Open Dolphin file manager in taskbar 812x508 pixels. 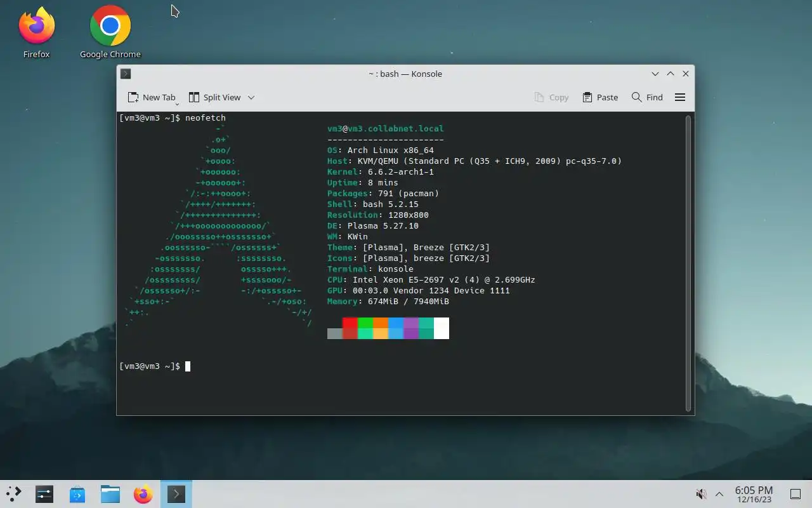pyautogui.click(x=110, y=493)
